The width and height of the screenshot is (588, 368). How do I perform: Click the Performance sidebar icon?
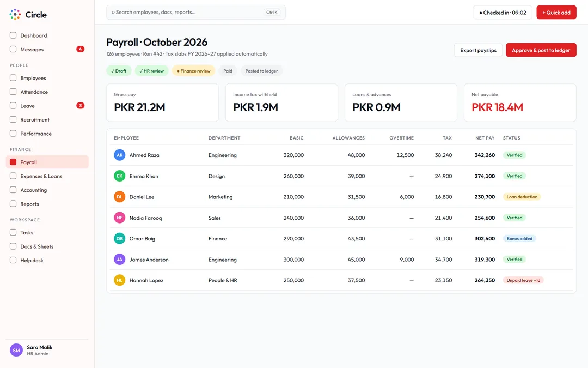pyautogui.click(x=13, y=134)
